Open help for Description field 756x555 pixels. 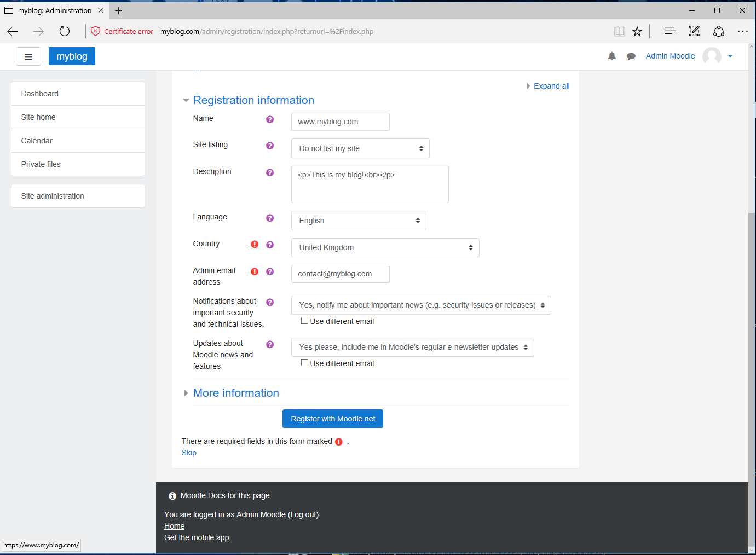coord(270,172)
